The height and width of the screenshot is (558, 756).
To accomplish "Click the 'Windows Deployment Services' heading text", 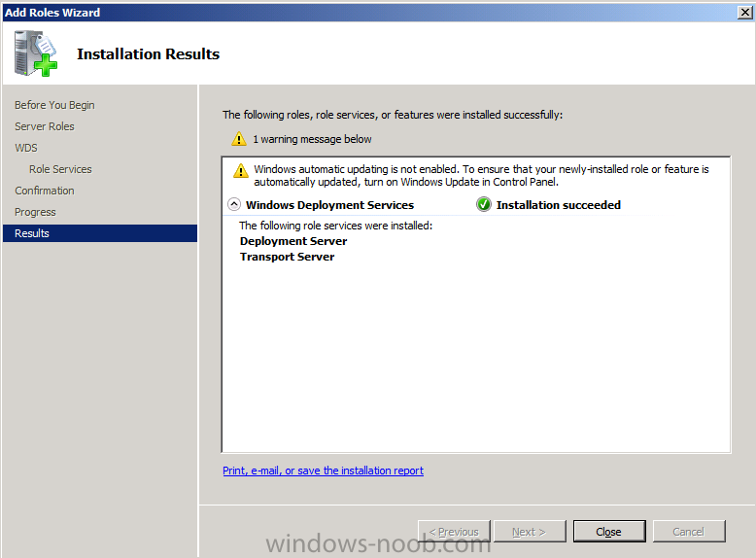I will coord(329,205).
